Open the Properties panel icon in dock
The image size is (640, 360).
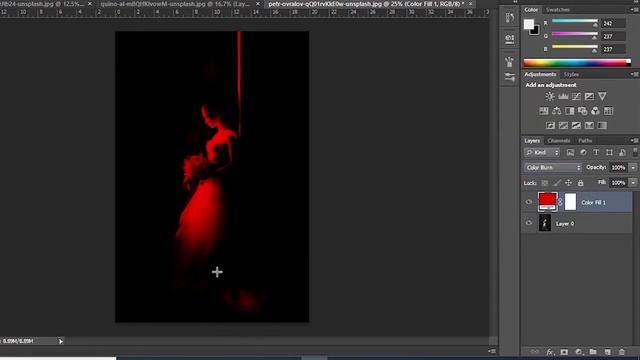[510, 39]
